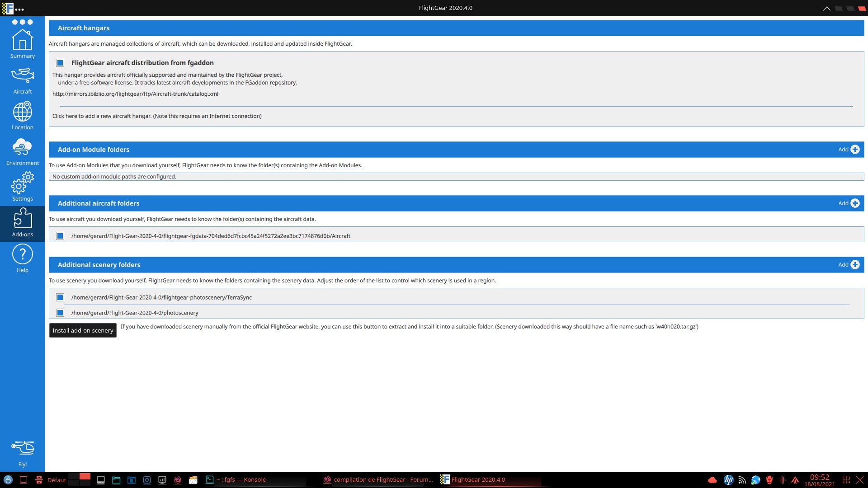Viewport: 868px width, 488px height.
Task: Add a new Add-on Module folder
Action: point(849,150)
